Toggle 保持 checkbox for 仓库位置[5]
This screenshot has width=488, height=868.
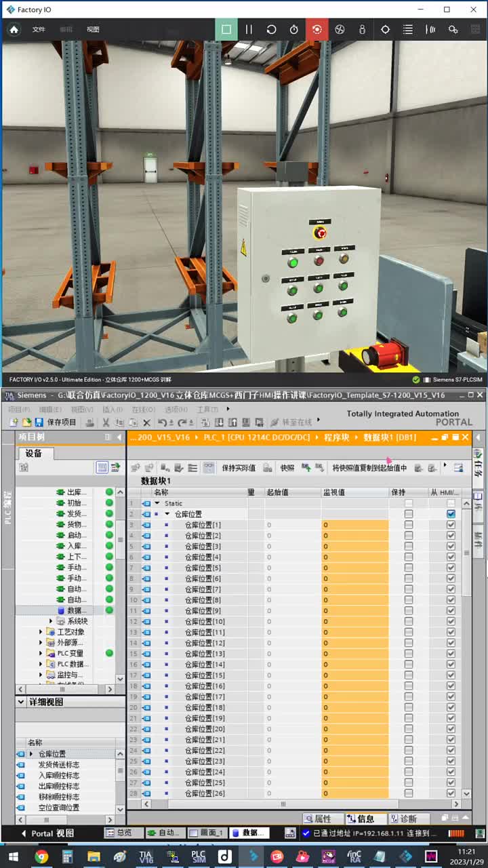(x=408, y=568)
